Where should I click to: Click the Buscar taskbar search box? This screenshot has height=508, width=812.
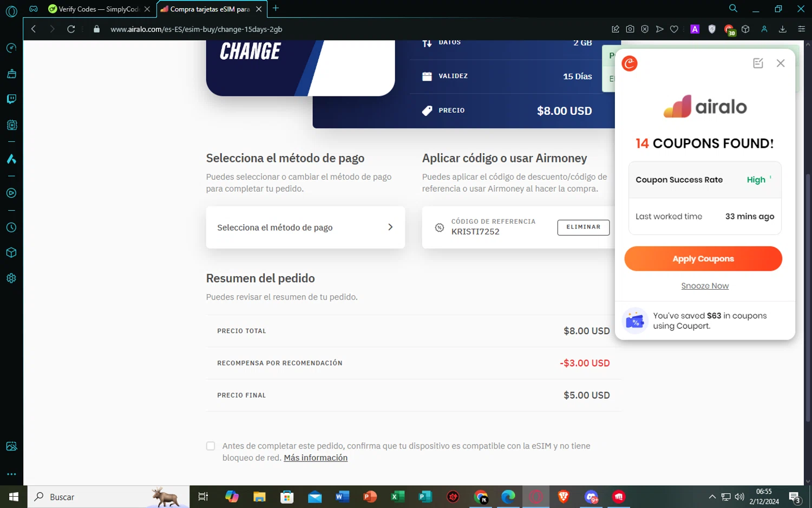[x=108, y=497]
